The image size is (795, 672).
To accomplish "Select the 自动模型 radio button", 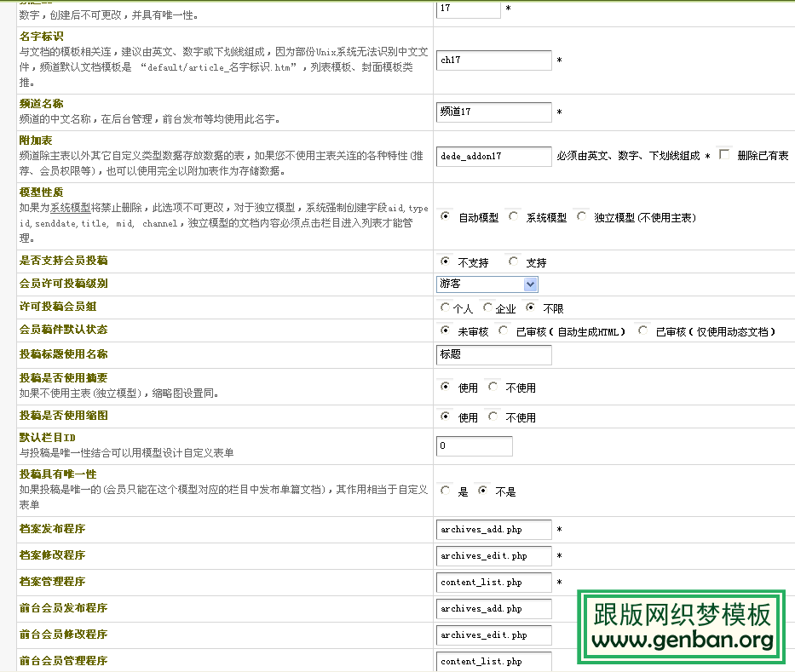I will 445,216.
